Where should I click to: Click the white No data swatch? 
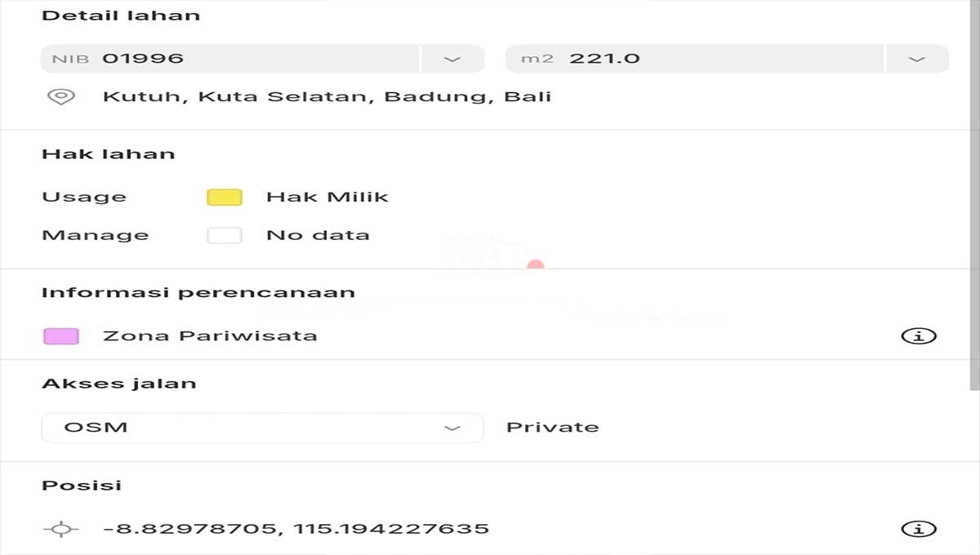[225, 235]
